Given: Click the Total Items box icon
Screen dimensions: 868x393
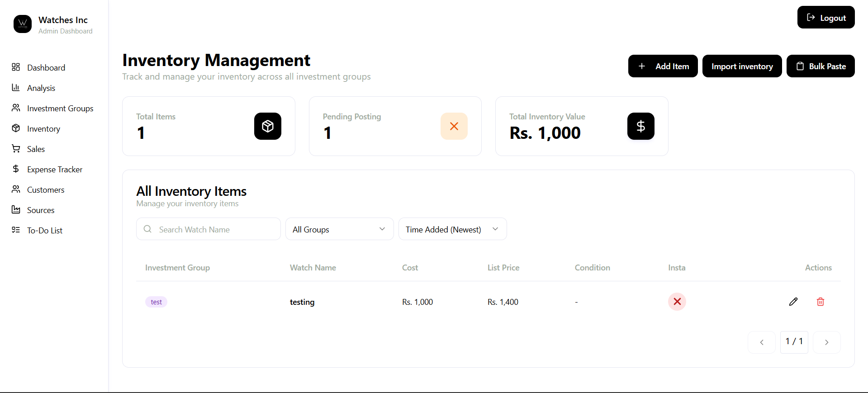Looking at the screenshot, I should point(268,126).
